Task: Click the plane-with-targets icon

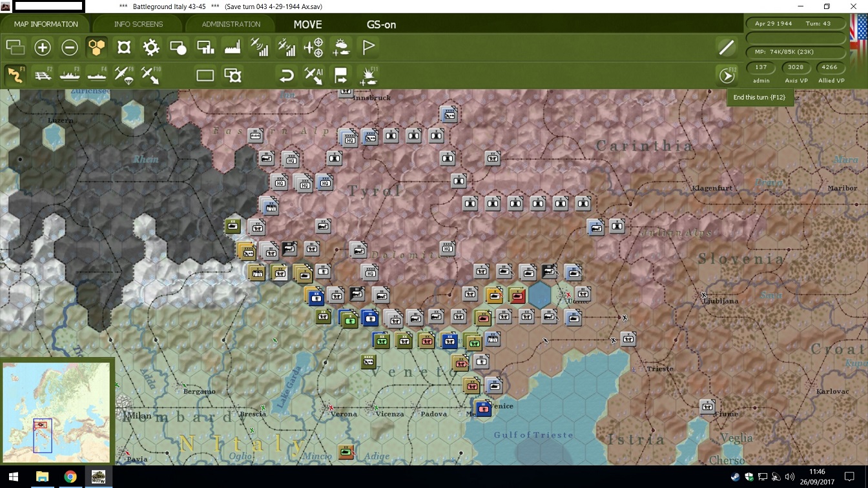Action: [314, 47]
